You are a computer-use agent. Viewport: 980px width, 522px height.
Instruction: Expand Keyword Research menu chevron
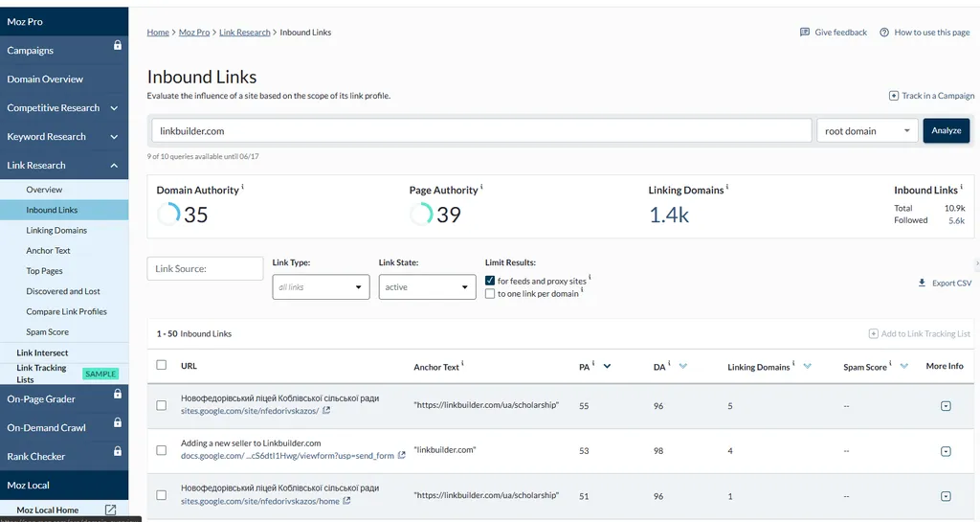coord(115,137)
